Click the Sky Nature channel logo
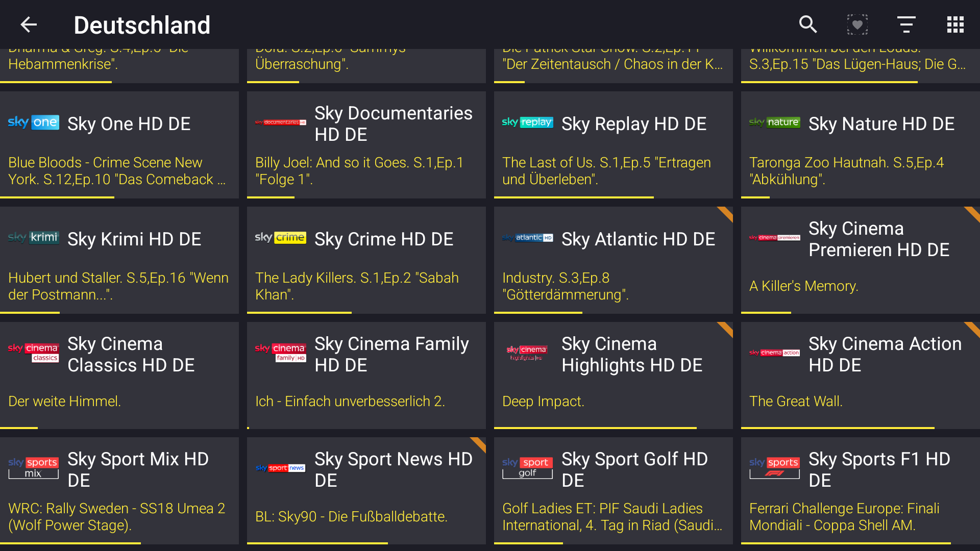Screen dimensions: 980x551 [x=774, y=122]
